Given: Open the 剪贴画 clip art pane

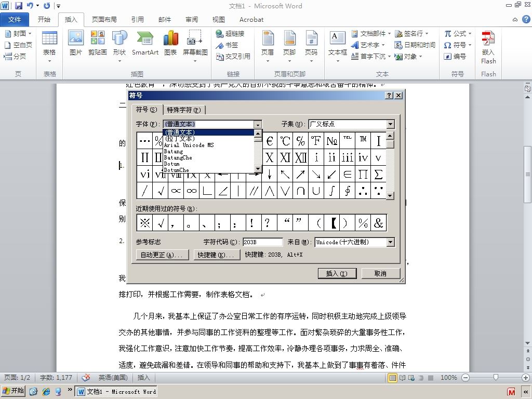Looking at the screenshot, I should coord(97,43).
